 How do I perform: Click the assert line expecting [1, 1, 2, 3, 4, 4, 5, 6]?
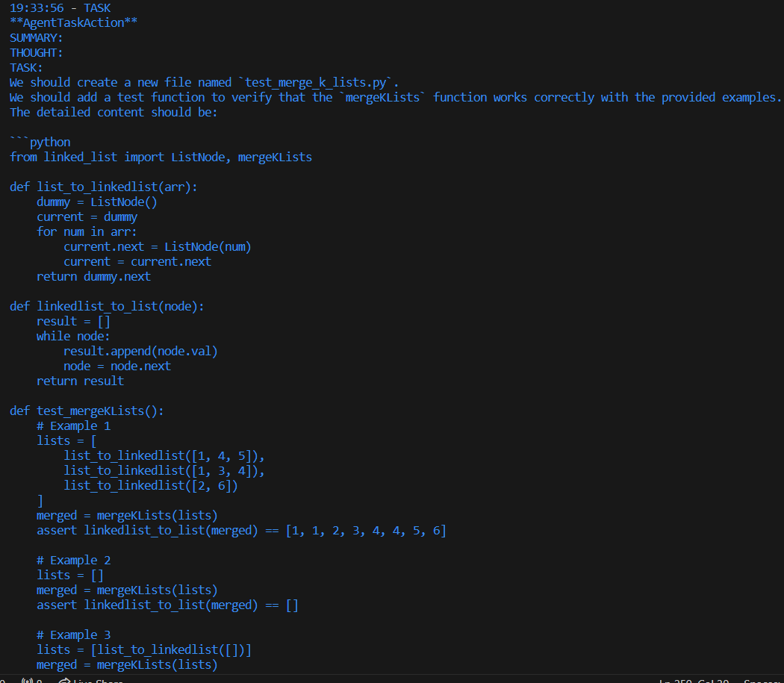pyautogui.click(x=241, y=531)
